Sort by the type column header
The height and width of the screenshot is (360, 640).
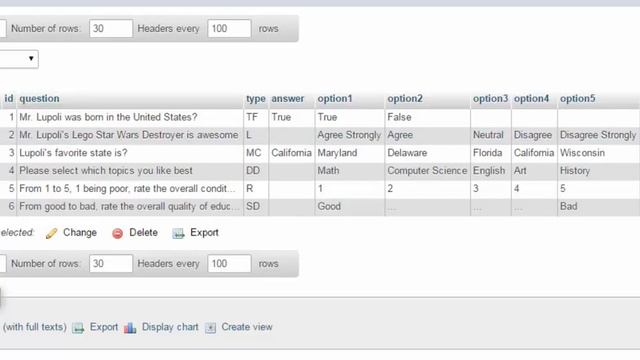[x=256, y=99]
